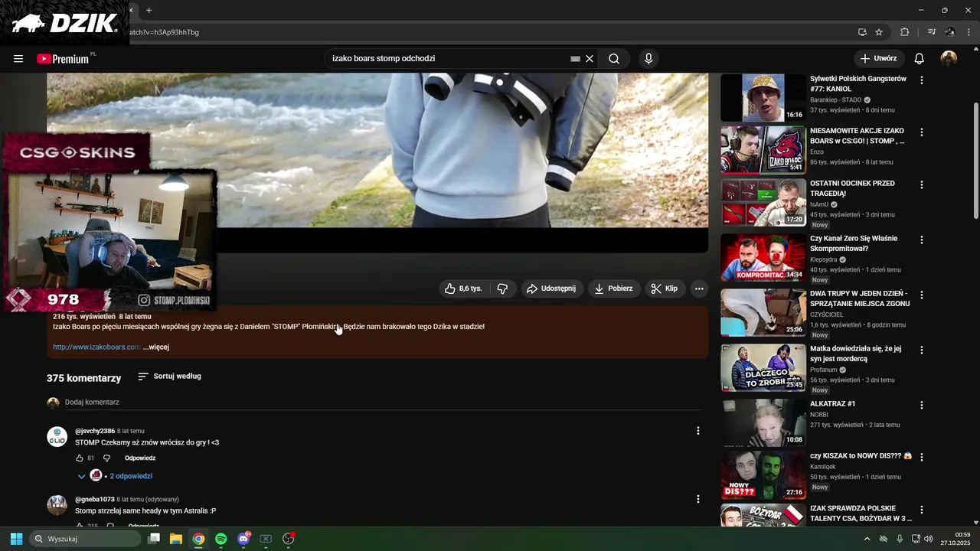Open OBS Studio from the taskbar
This screenshot has width=980, height=551.
tap(289, 539)
